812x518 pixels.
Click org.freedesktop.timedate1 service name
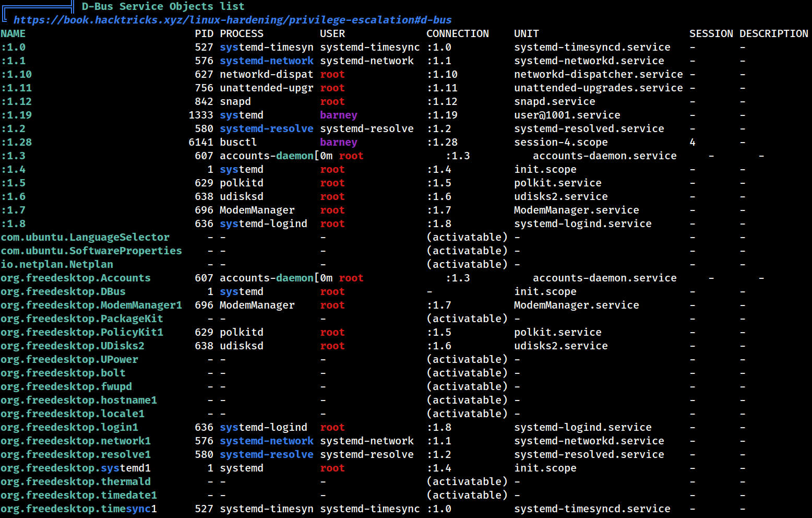pos(79,495)
